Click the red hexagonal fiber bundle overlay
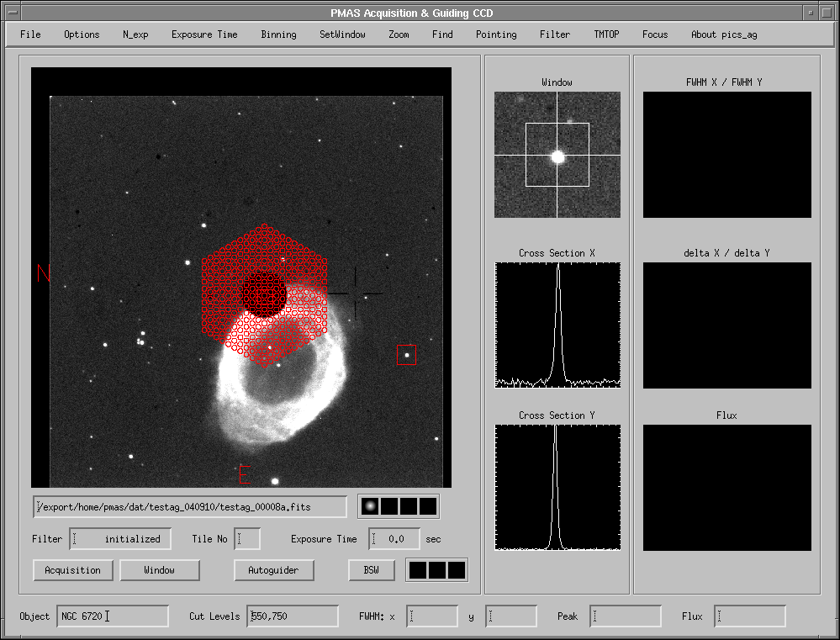This screenshot has width=840, height=640. 264,295
